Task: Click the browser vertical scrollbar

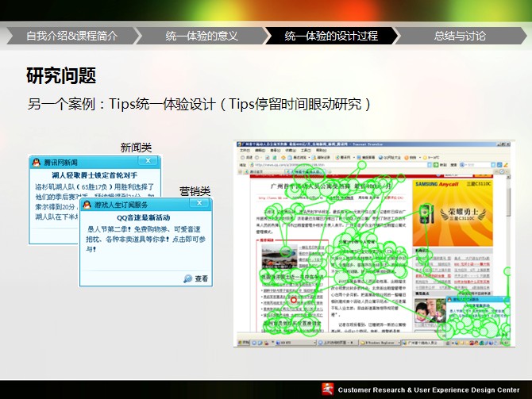Action: click(508, 255)
